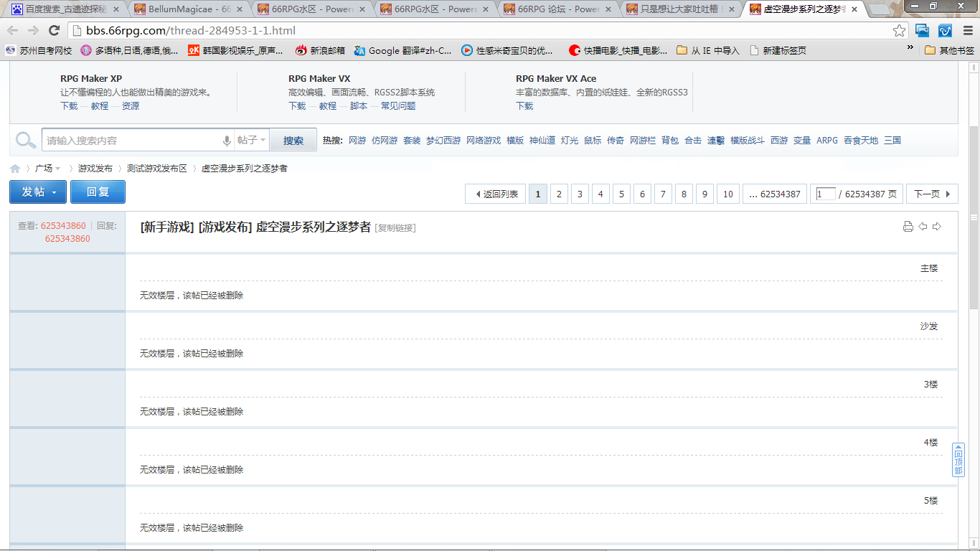Click the 复制链接 copy link
Image resolution: width=980 pixels, height=551 pixels.
click(395, 228)
